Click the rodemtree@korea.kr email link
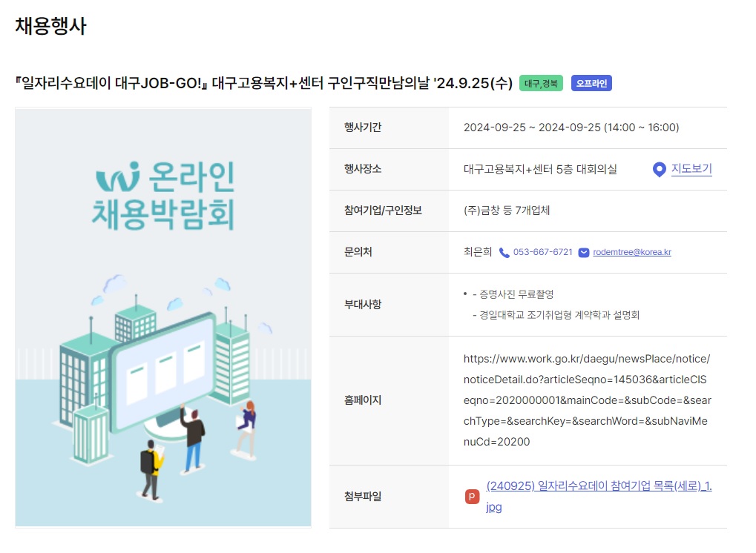 point(632,253)
